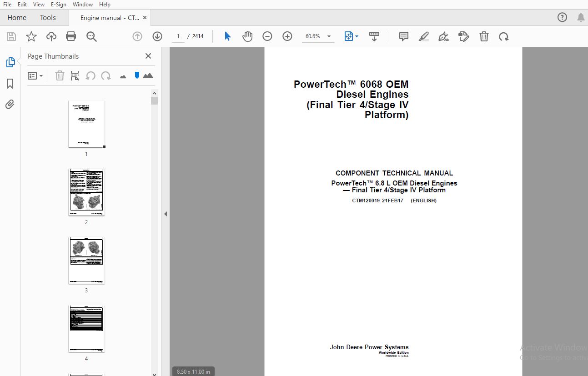Viewport: 588px width, 376px height.
Task: Switch to the Tools tab
Action: tap(48, 18)
